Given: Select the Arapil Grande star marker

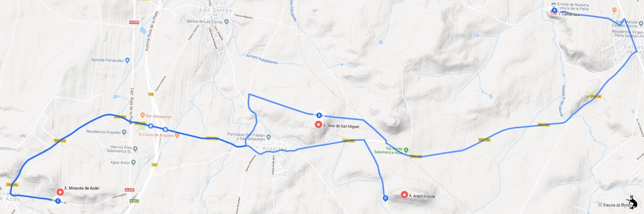Looking at the screenshot, I should (x=404, y=195).
